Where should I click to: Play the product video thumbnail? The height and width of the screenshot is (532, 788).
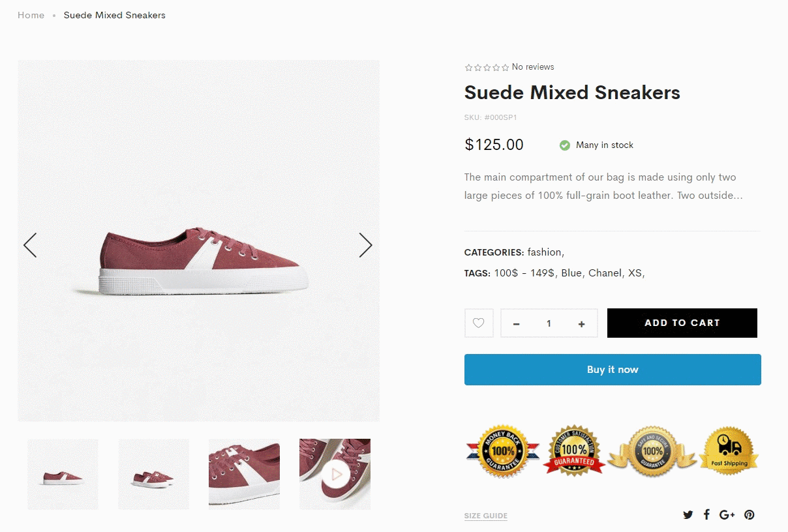click(x=335, y=474)
